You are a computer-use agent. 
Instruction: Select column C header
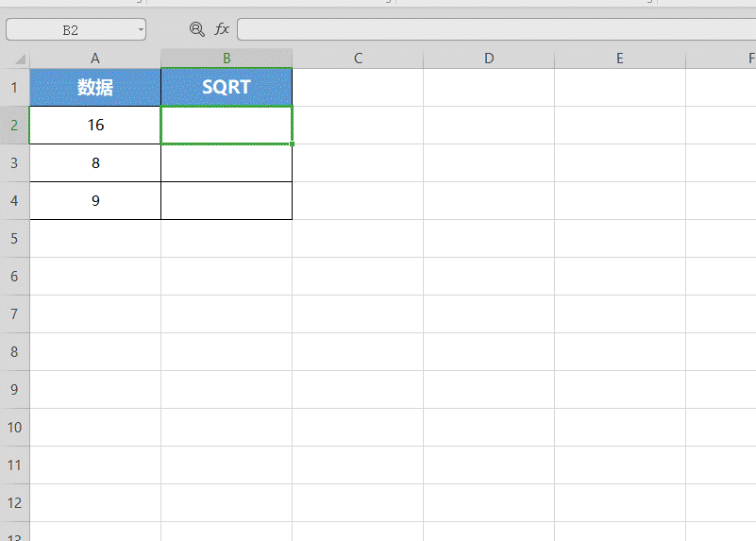tap(358, 59)
